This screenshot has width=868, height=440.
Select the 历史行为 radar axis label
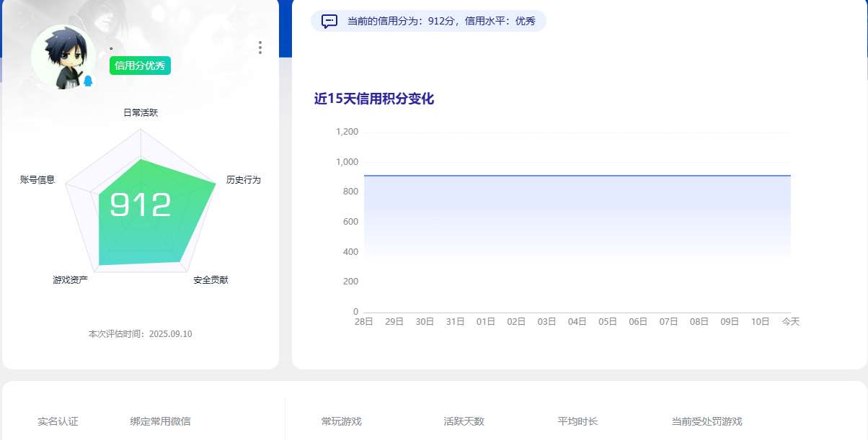point(243,179)
